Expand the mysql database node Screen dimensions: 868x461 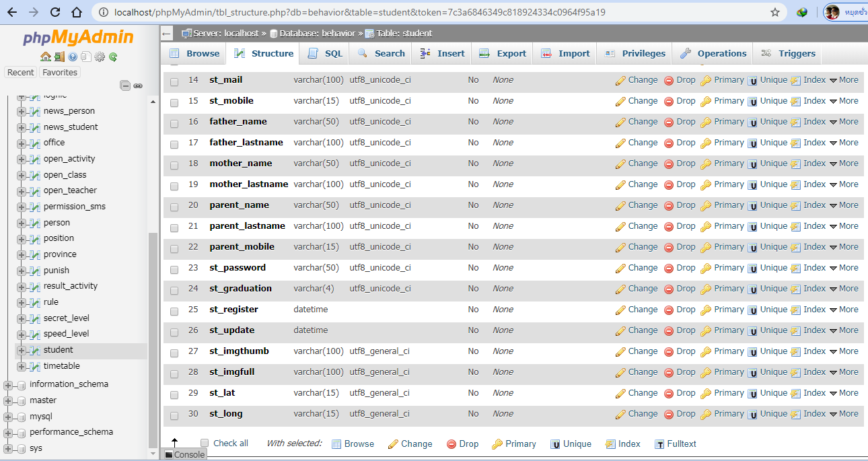coord(8,417)
